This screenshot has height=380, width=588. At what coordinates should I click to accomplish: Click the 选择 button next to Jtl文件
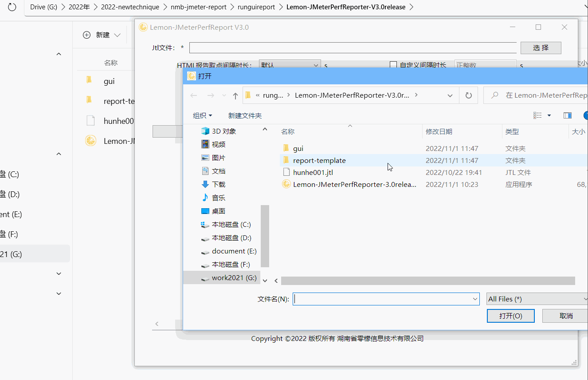tap(541, 47)
